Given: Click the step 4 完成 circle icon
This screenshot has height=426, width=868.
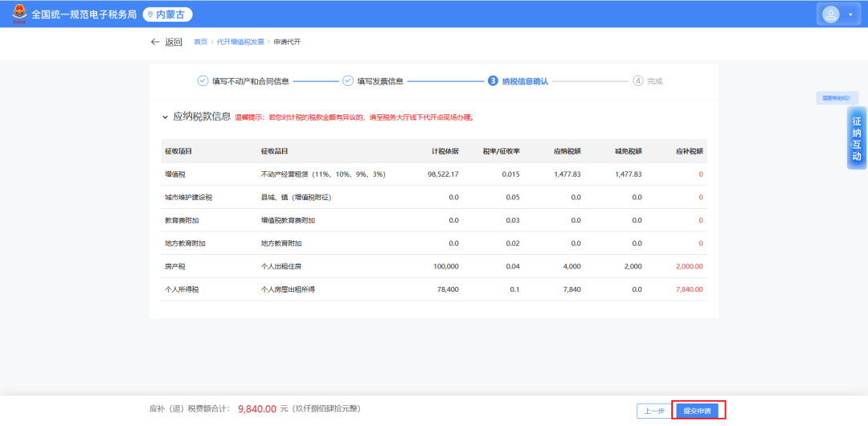Looking at the screenshot, I should click(x=638, y=80).
